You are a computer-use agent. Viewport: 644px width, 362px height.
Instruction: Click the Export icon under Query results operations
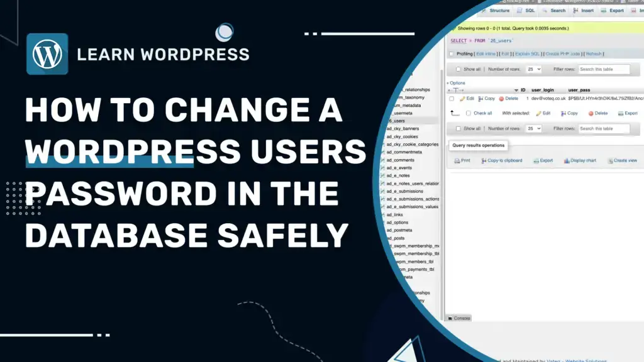coord(536,161)
